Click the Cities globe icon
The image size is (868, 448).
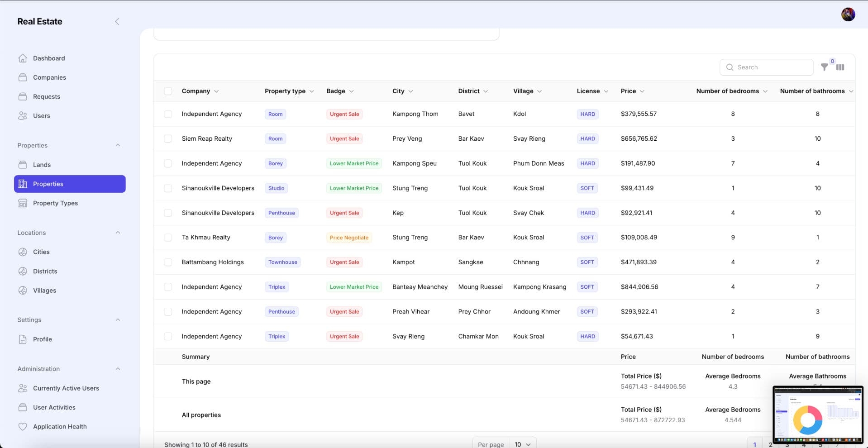coord(23,252)
